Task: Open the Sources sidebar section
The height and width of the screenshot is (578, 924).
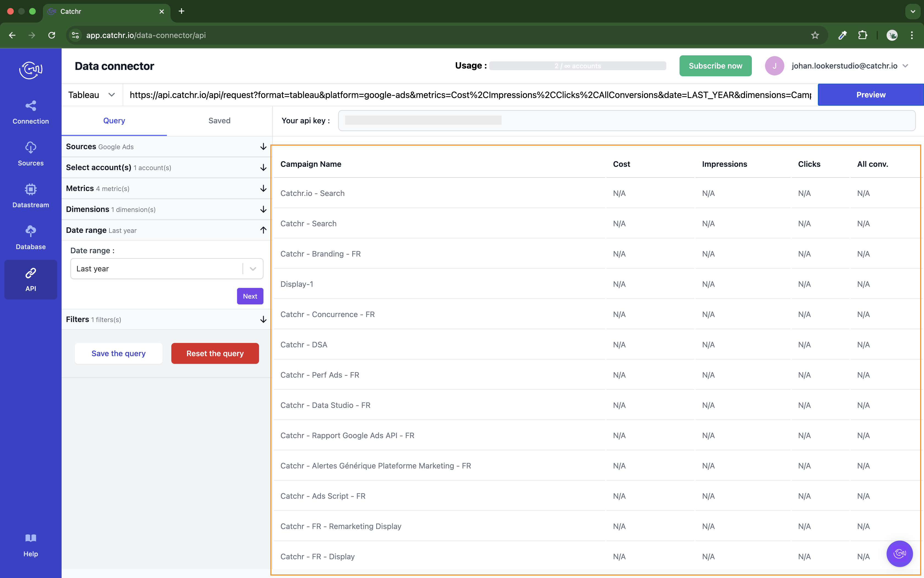Action: click(31, 154)
